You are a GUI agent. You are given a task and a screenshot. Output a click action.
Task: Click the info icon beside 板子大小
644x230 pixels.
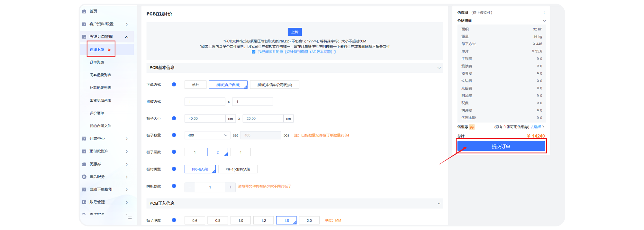tap(174, 118)
